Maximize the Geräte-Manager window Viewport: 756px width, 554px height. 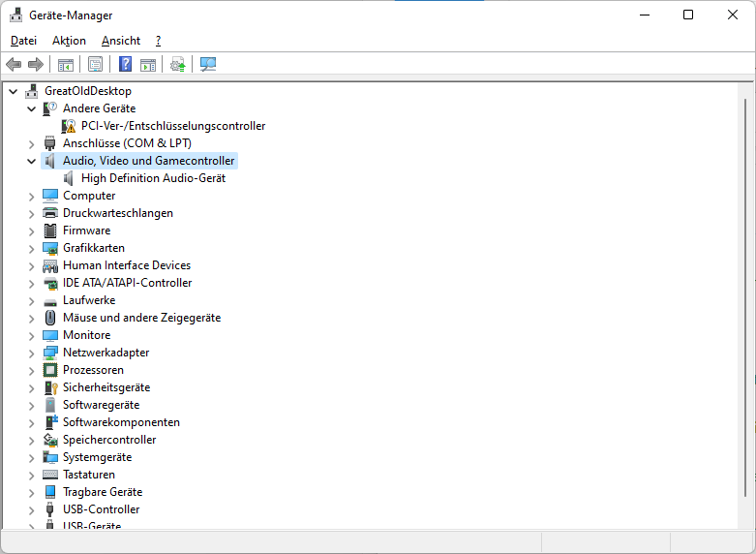[x=688, y=15]
